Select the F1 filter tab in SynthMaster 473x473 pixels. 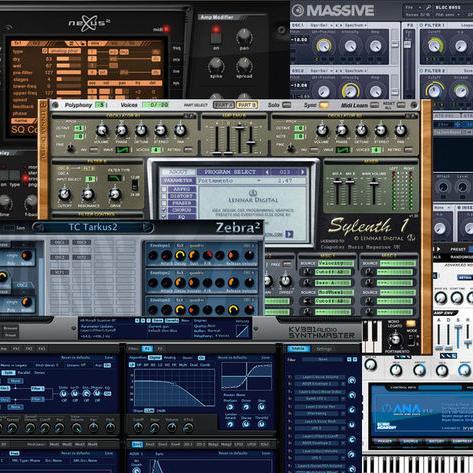pyautogui.click(x=147, y=349)
